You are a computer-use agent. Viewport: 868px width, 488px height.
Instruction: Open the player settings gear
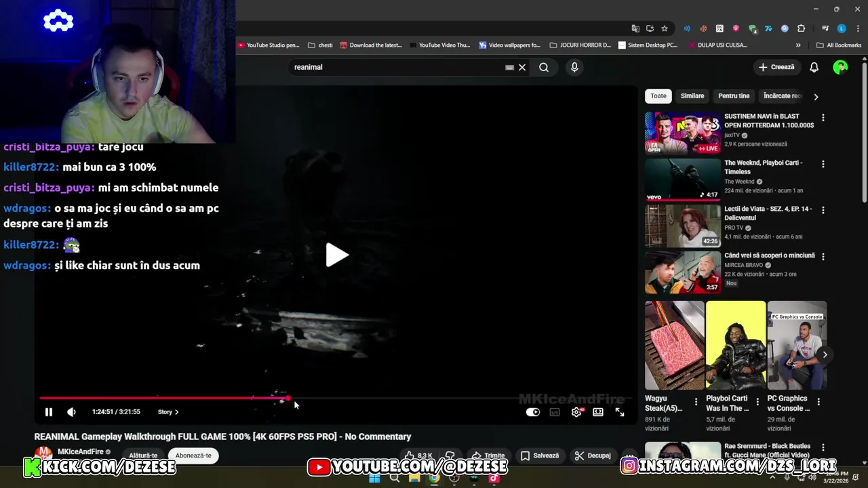pos(576,412)
